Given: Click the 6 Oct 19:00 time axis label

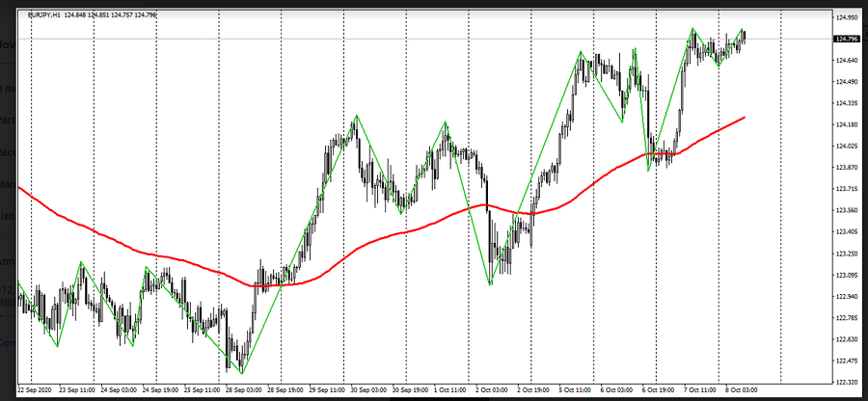Looking at the screenshot, I should click(660, 389).
